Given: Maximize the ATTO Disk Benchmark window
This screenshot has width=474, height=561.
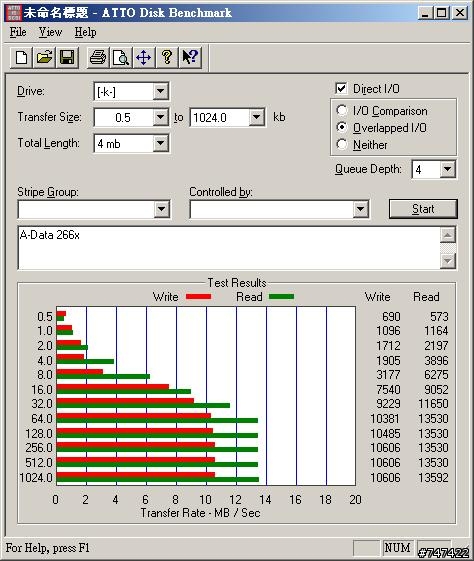Looking at the screenshot, I should click(x=442, y=13).
